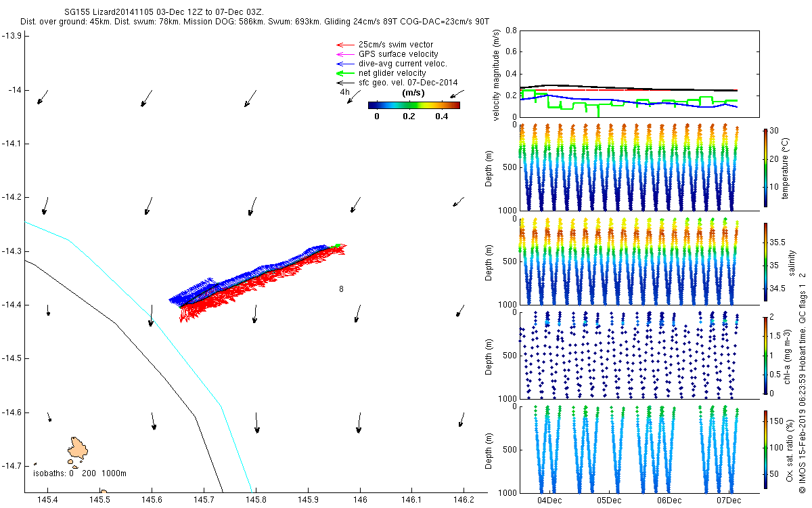Click the 04Dec date tick label
The width and height of the screenshot is (812, 508).
(549, 501)
